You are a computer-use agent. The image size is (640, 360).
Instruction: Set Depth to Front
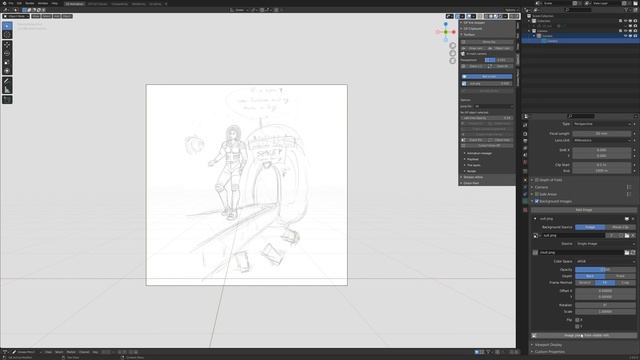[620, 276]
